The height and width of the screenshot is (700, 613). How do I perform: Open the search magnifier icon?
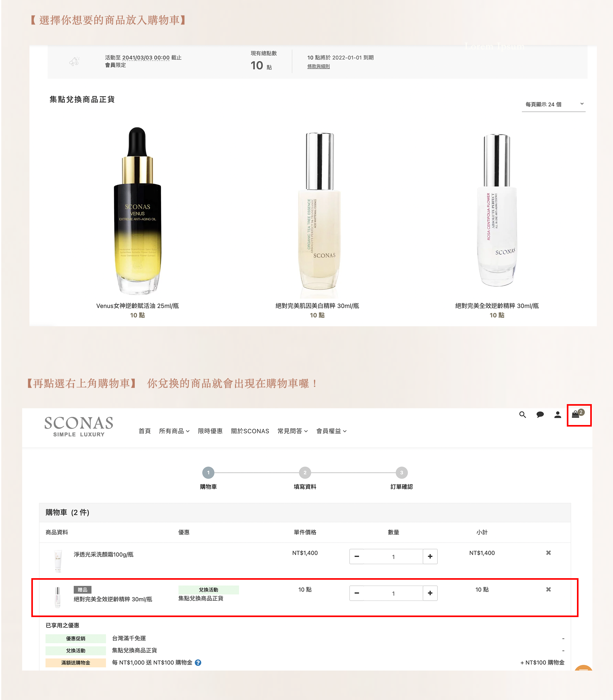click(522, 415)
